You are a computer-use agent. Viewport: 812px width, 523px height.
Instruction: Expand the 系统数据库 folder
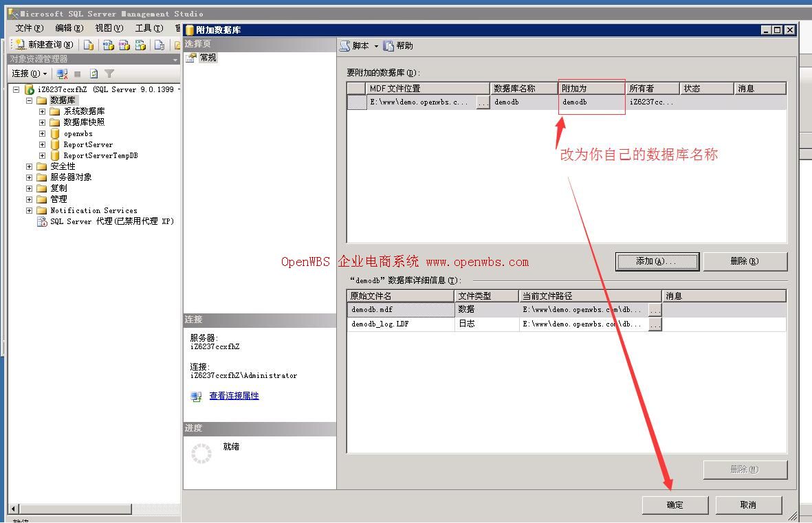tap(42, 111)
